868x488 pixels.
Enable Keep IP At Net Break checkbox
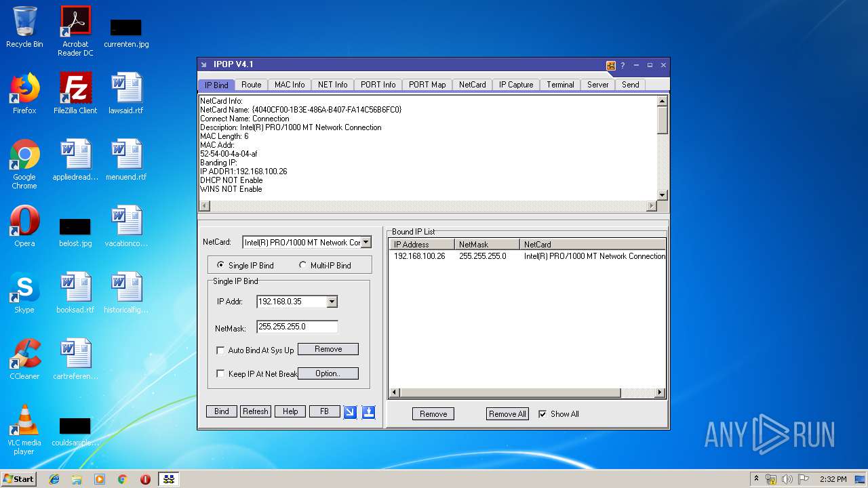pos(220,373)
